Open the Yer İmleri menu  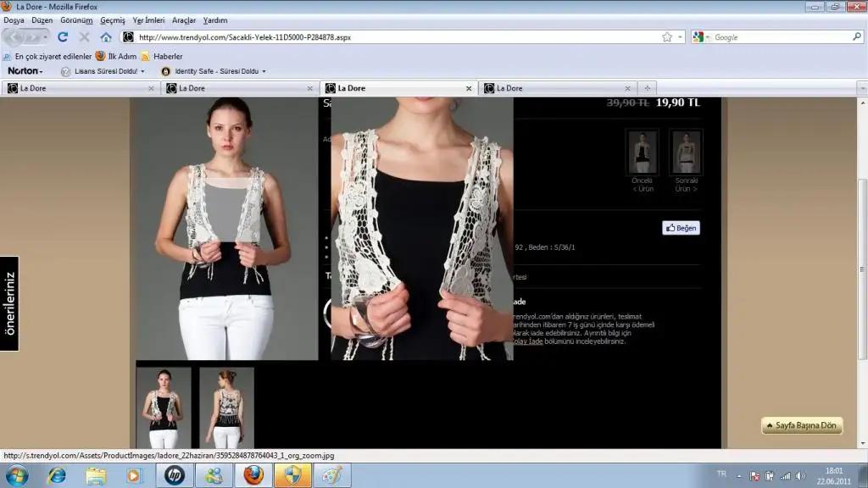(x=148, y=19)
